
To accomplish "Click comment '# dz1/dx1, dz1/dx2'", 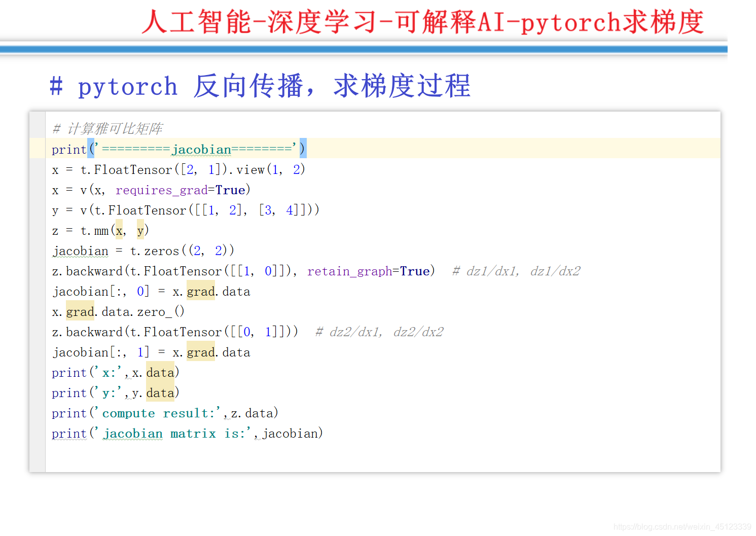I will pos(516,271).
